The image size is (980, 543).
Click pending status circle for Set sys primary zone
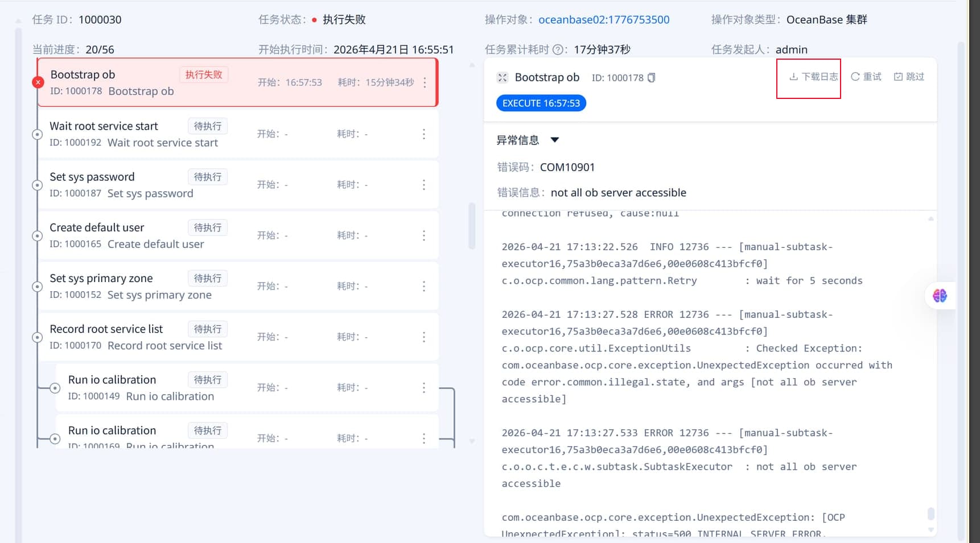38,287
